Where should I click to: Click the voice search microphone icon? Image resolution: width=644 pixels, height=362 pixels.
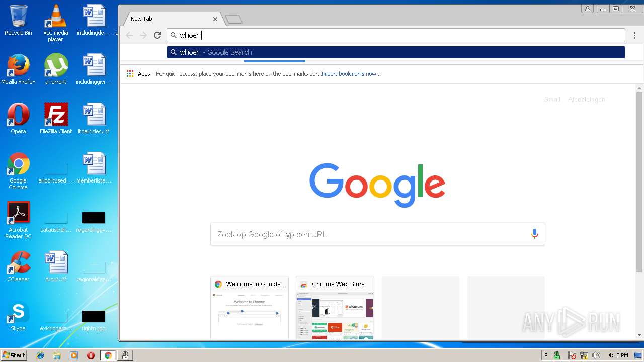[534, 234]
